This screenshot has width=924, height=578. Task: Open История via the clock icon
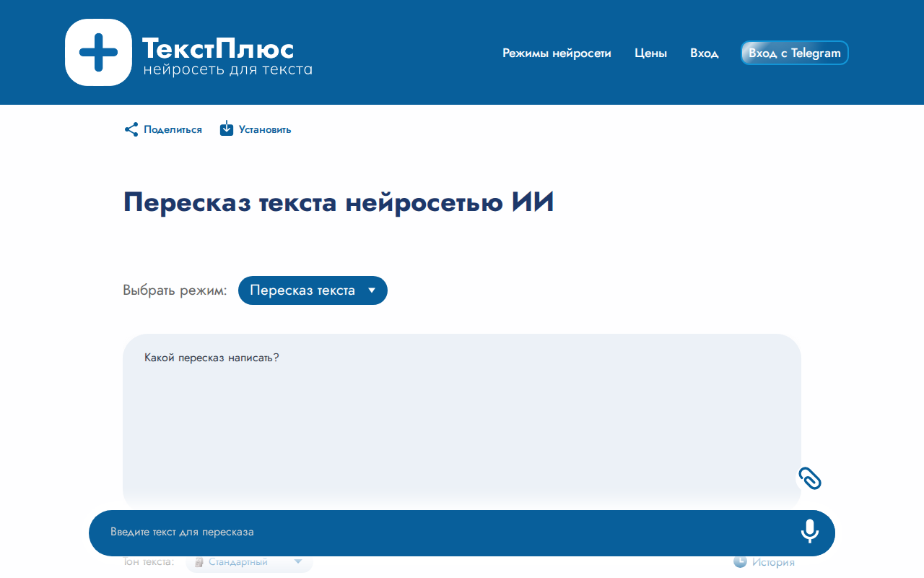pos(740,561)
